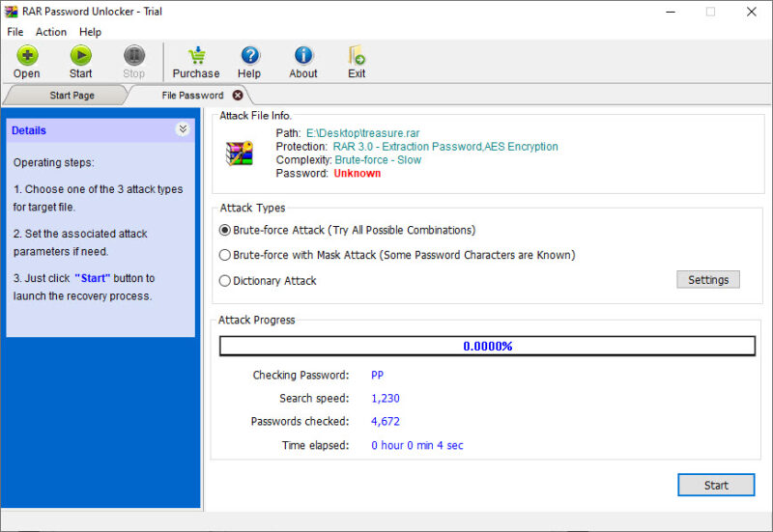
Task: Click the "Start" text in operating steps
Action: (x=93, y=278)
